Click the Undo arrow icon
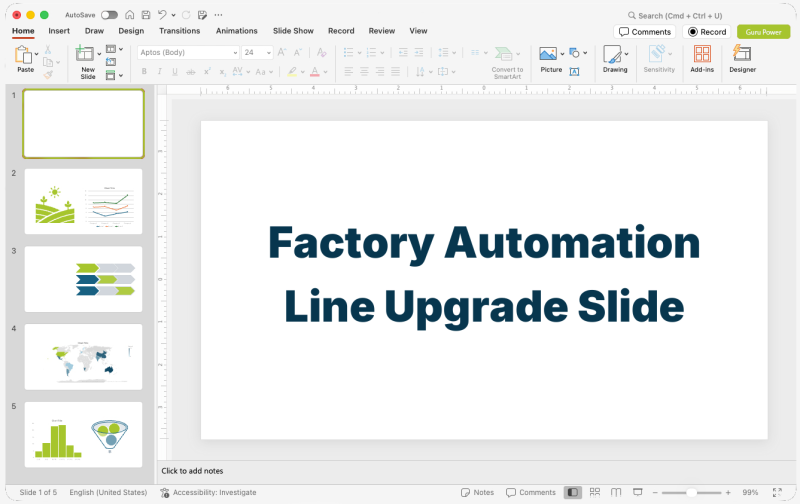Screen dimensions: 800x504 [162, 15]
